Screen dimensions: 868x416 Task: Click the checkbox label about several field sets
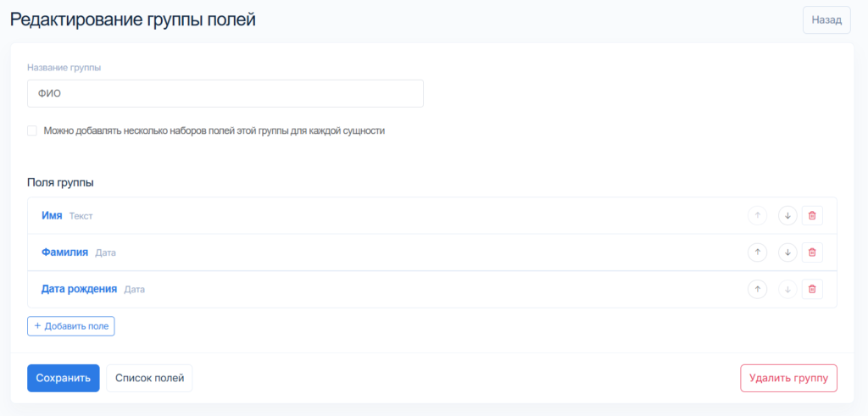coord(214,131)
